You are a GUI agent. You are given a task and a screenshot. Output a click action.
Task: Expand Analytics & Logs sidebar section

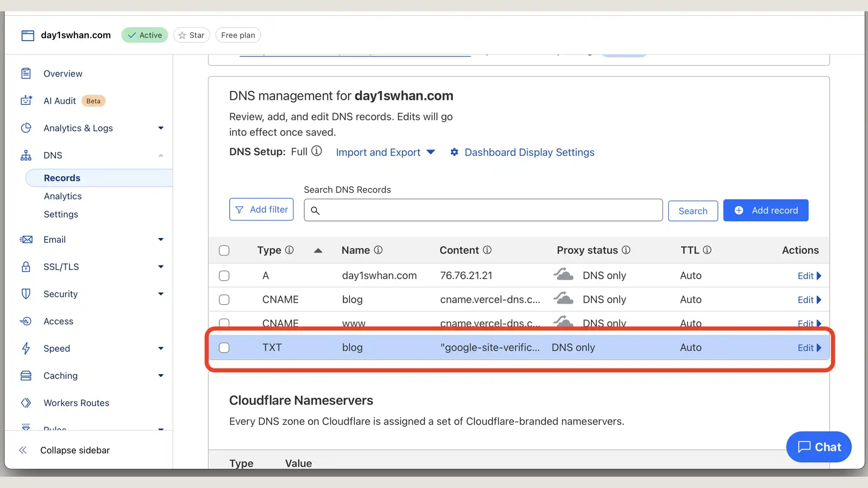(x=161, y=128)
